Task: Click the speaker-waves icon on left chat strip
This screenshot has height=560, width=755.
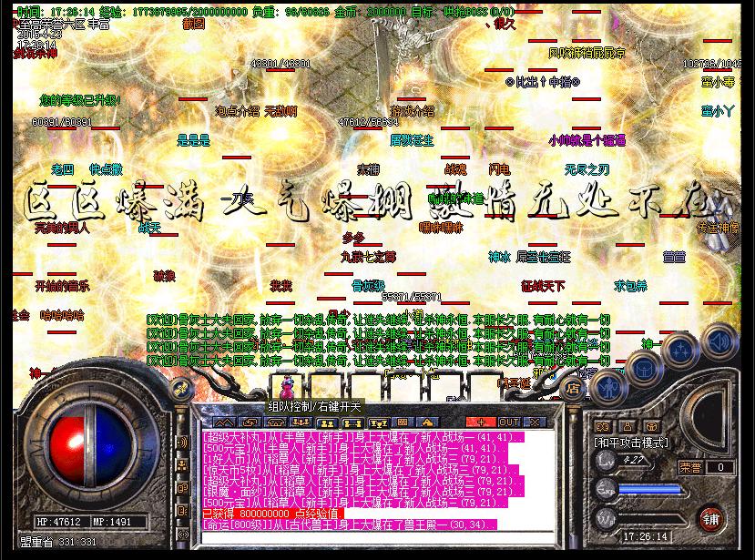Action: pyautogui.click(x=182, y=443)
